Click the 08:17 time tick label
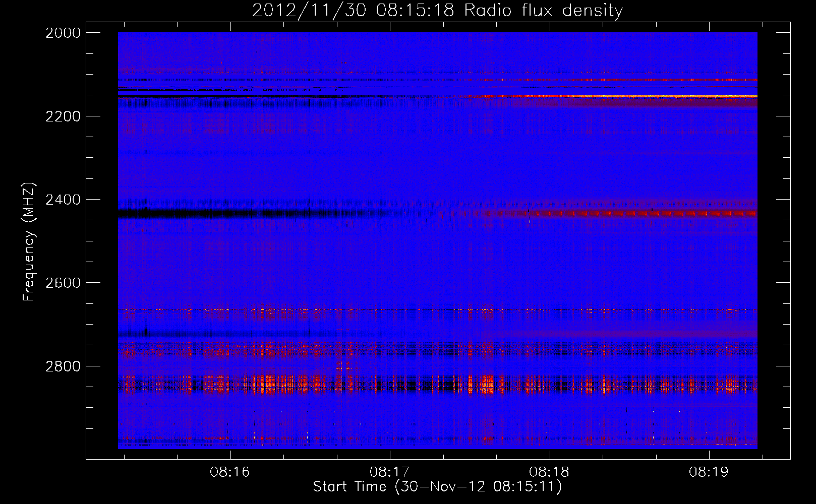The width and height of the screenshot is (816, 504). (x=390, y=472)
